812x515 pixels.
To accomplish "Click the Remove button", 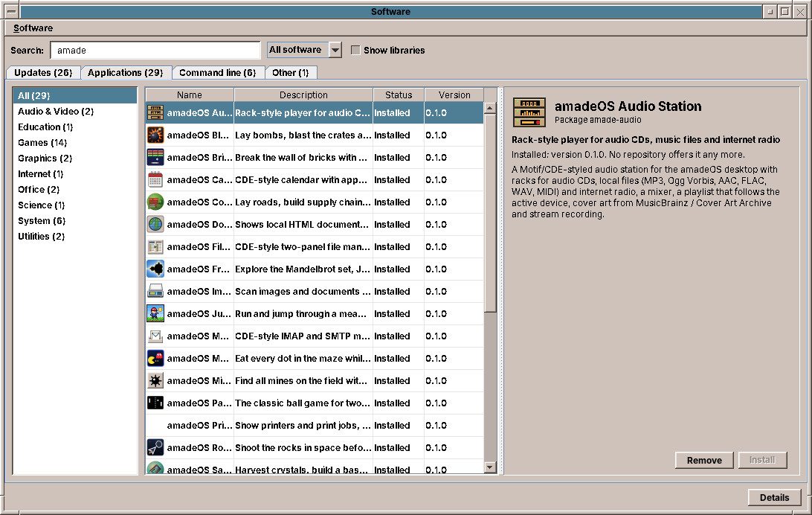I will pyautogui.click(x=703, y=460).
